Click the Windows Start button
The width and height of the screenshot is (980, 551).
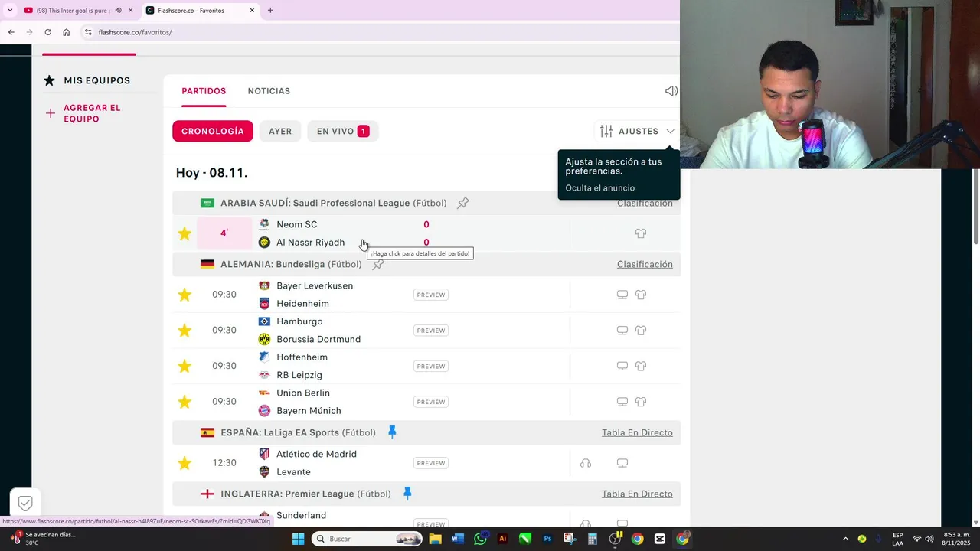click(x=298, y=539)
